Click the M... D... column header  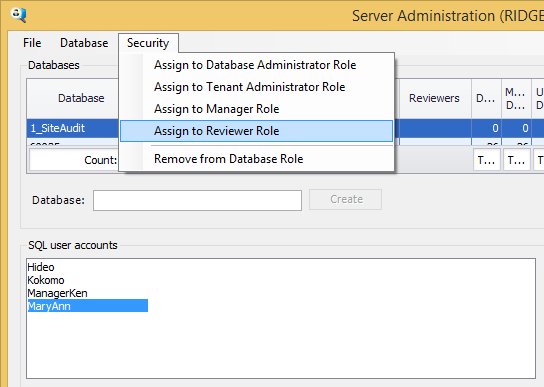(x=516, y=98)
